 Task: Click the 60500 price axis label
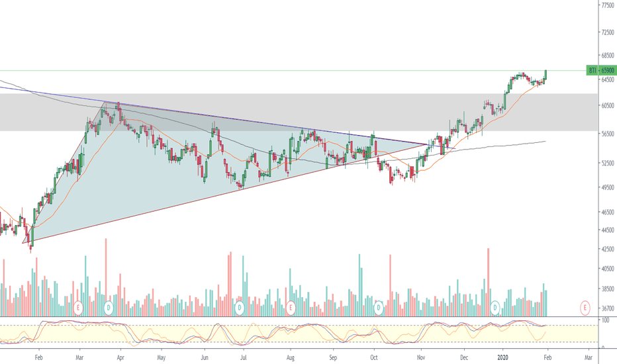coord(608,105)
